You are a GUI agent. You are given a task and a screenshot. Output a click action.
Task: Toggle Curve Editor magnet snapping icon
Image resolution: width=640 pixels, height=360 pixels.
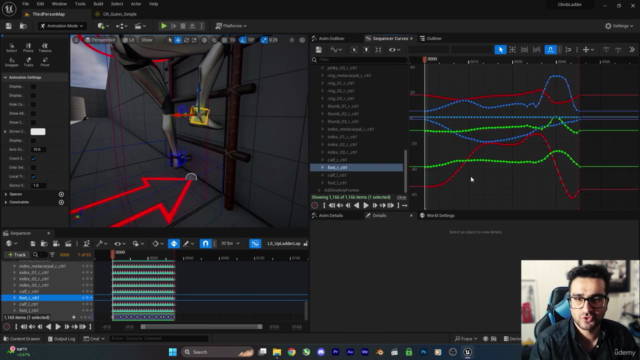(x=550, y=50)
